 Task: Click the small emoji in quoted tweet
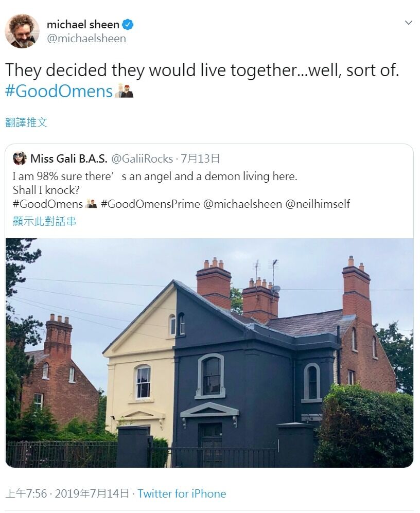click(91, 204)
